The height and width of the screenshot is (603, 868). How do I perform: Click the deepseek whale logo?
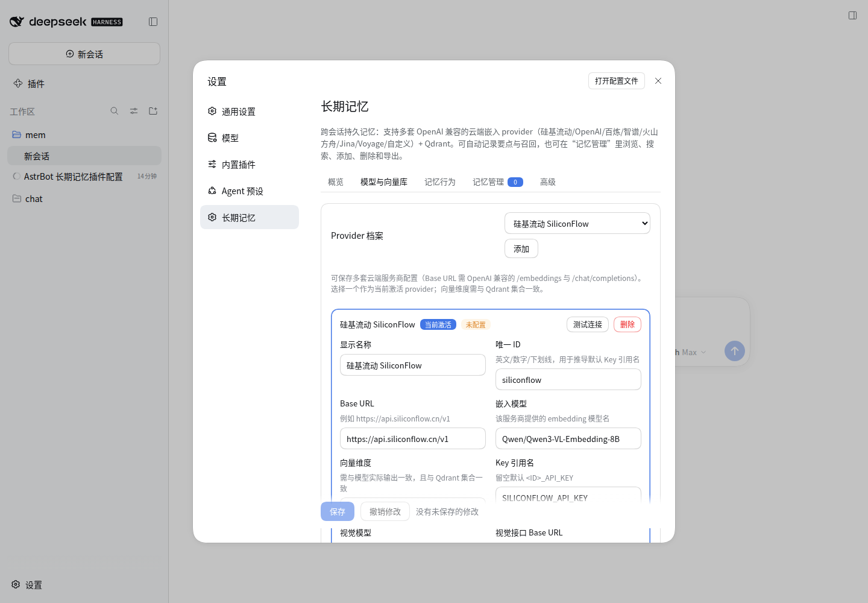(17, 22)
